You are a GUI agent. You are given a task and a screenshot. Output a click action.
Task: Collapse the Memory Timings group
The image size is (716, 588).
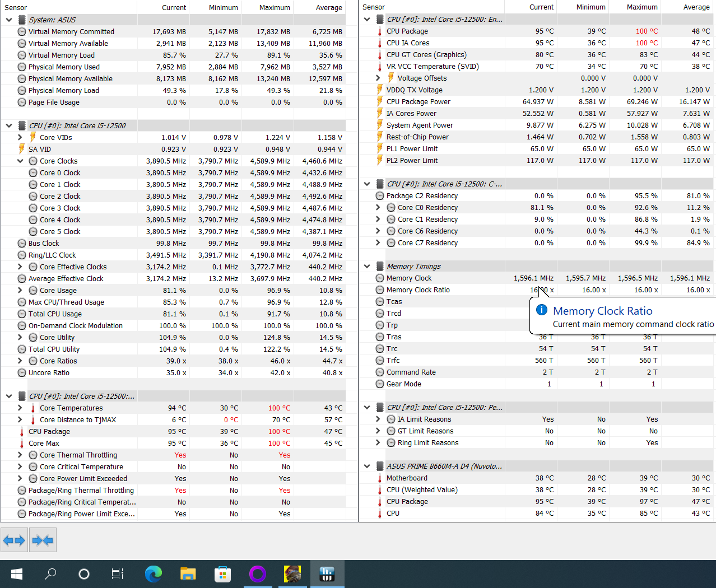(367, 267)
